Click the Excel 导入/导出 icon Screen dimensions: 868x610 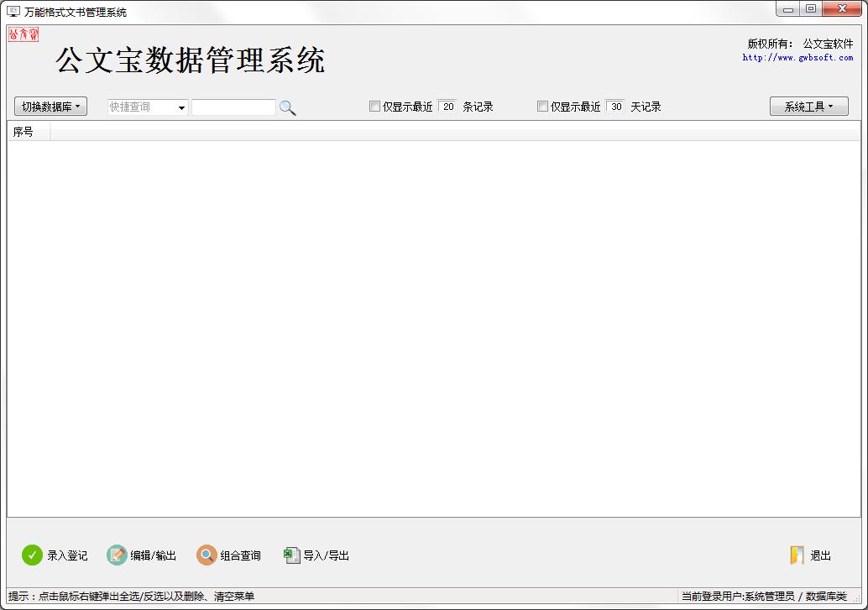click(292, 555)
